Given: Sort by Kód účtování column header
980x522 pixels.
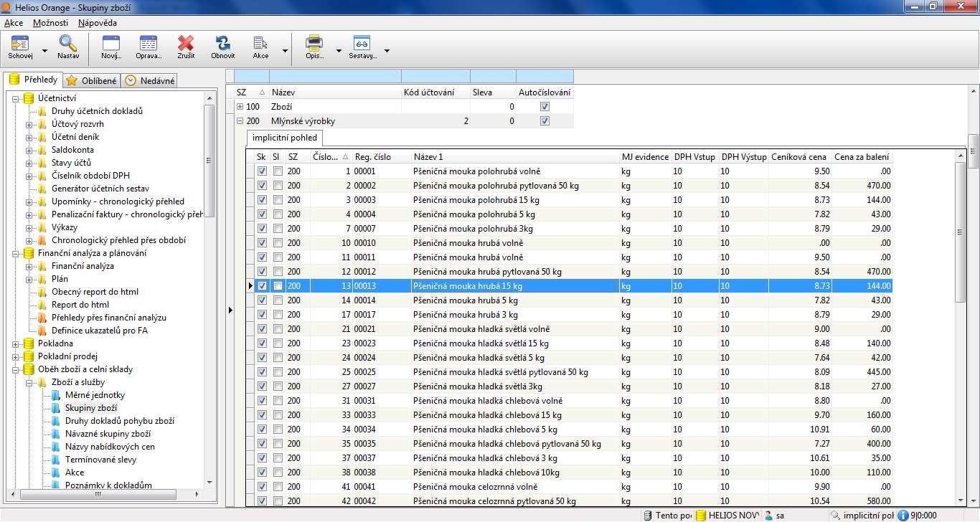Looking at the screenshot, I should coord(435,92).
